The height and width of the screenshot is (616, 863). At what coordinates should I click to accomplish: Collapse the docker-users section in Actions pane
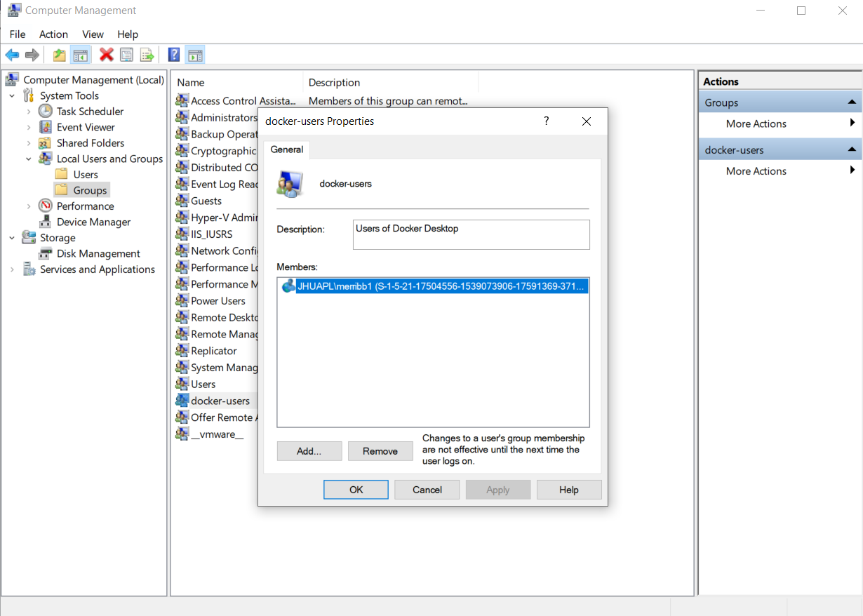[x=852, y=149]
